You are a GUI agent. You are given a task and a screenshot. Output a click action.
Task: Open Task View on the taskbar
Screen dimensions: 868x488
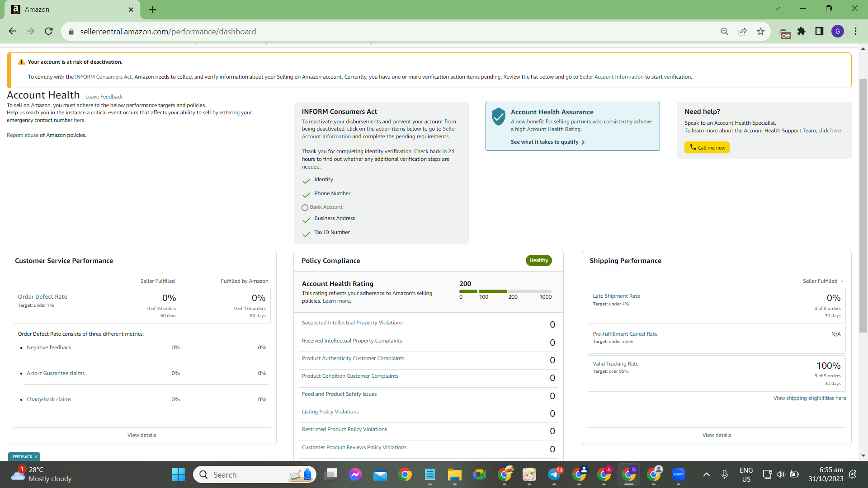[x=331, y=474]
